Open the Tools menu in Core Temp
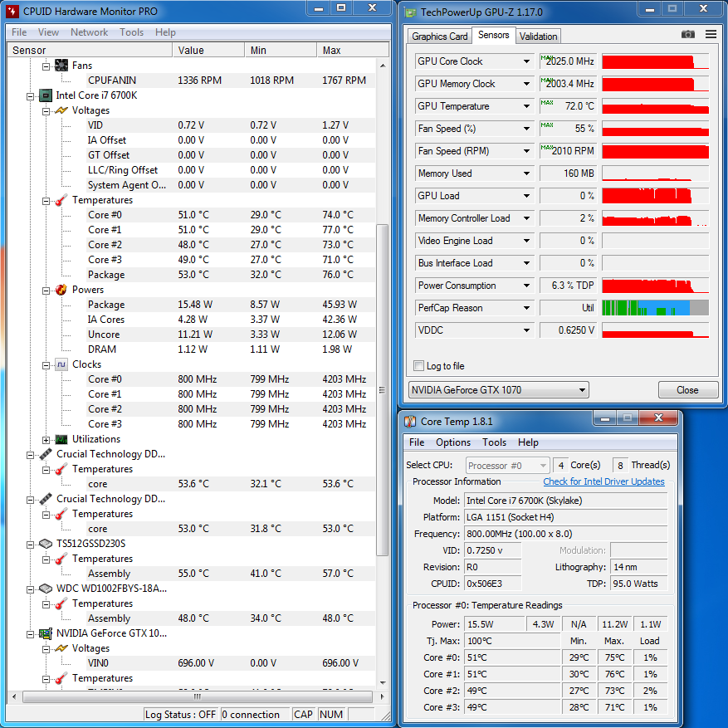This screenshot has width=728, height=728. [494, 442]
